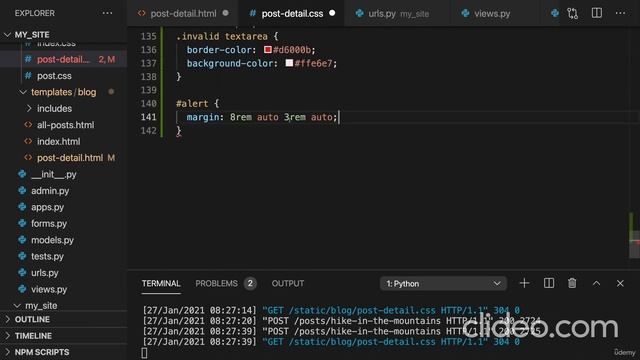640x360 pixels.
Task: Click Python icon beside urls.py tab
Action: point(360,13)
